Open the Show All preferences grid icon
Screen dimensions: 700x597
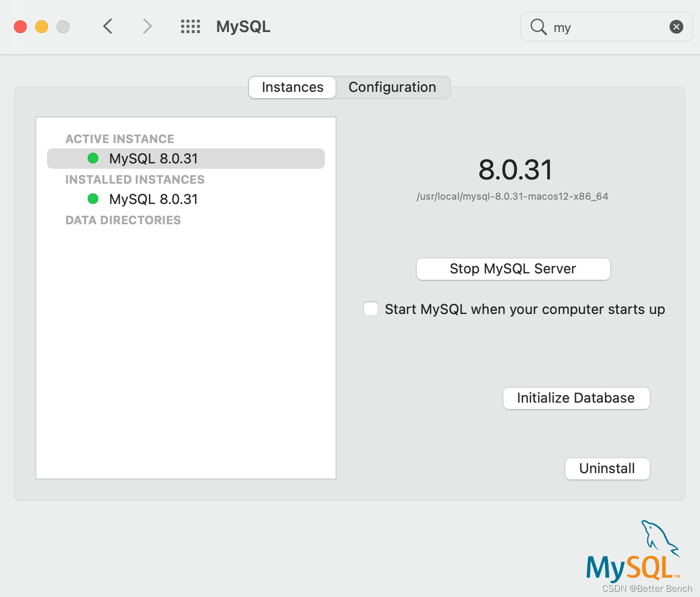point(190,26)
